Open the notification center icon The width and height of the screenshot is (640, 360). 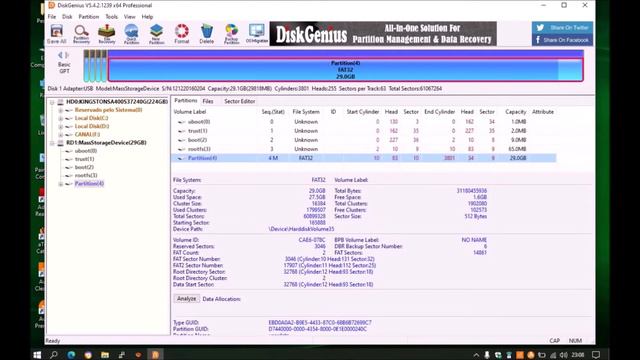tap(596, 355)
